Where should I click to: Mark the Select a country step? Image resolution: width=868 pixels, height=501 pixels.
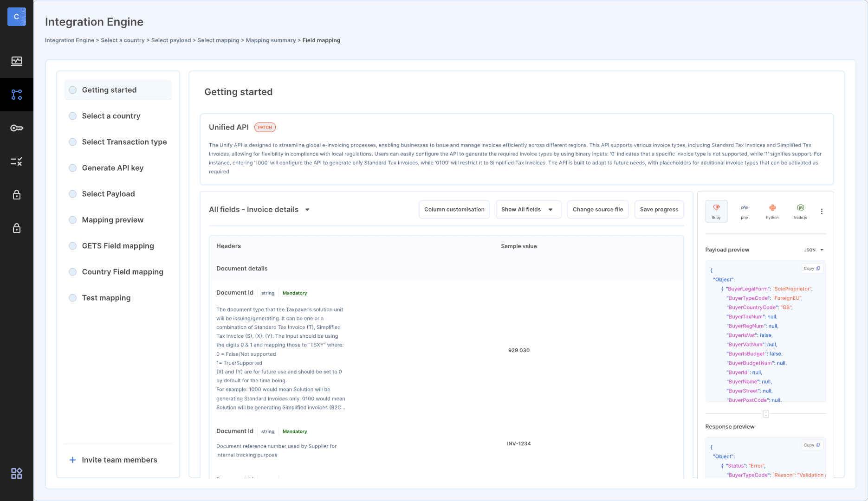click(x=111, y=116)
